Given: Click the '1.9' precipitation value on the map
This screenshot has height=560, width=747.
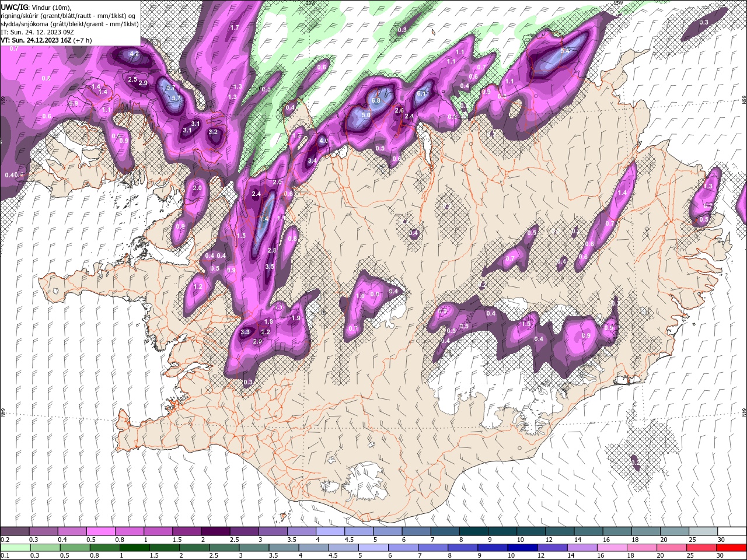Looking at the screenshot, I should (x=296, y=318).
